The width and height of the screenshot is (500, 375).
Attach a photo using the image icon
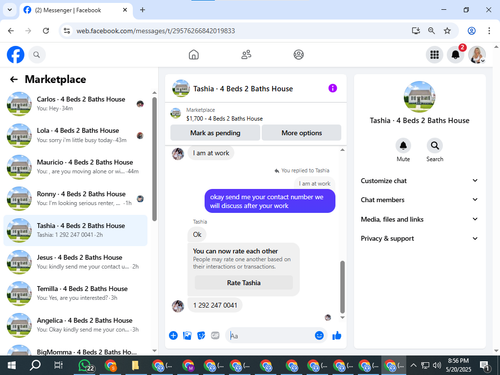pos(187,335)
